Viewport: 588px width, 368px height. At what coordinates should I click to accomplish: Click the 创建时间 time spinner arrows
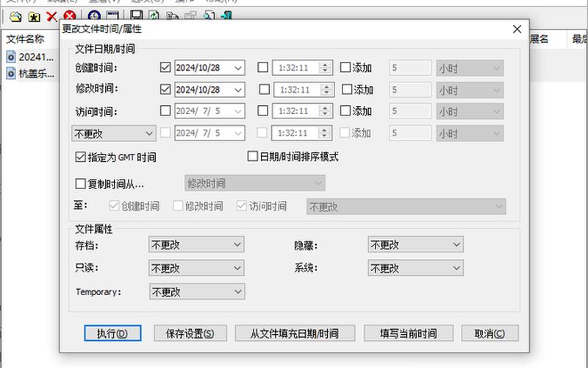[325, 68]
